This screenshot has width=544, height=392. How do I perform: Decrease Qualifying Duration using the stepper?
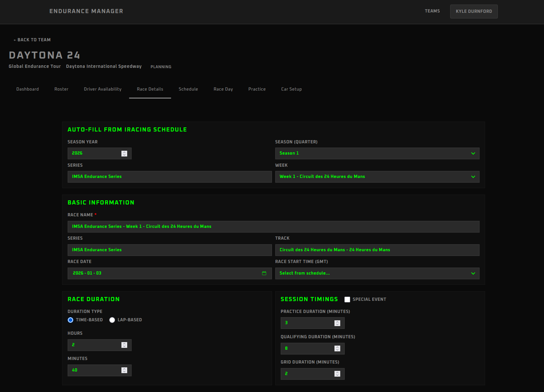337,350
